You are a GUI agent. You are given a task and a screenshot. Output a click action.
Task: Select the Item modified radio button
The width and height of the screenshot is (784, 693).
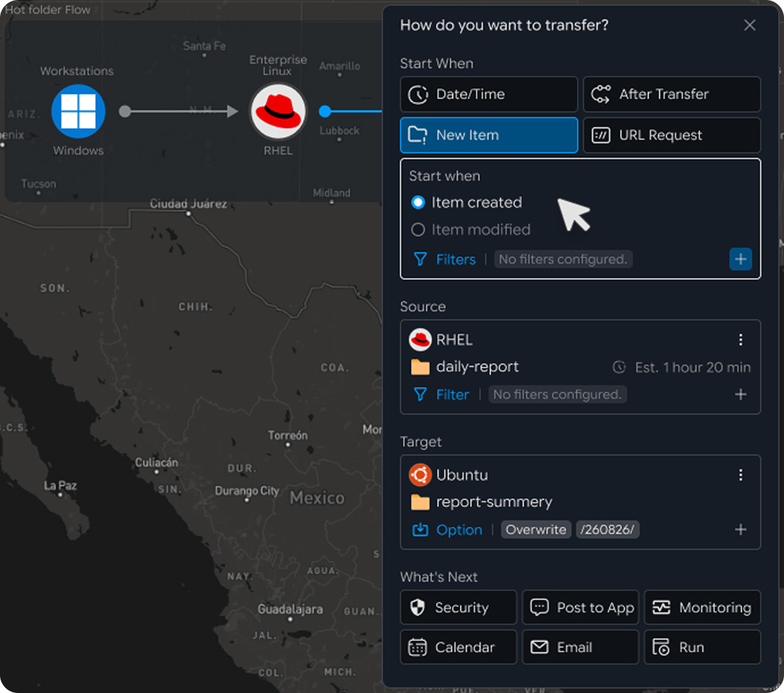click(x=418, y=229)
